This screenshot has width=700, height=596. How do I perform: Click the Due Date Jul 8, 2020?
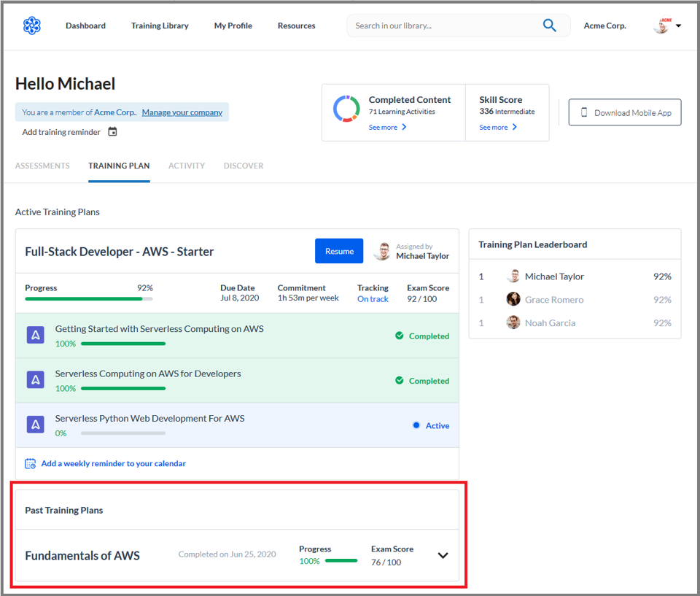(239, 298)
